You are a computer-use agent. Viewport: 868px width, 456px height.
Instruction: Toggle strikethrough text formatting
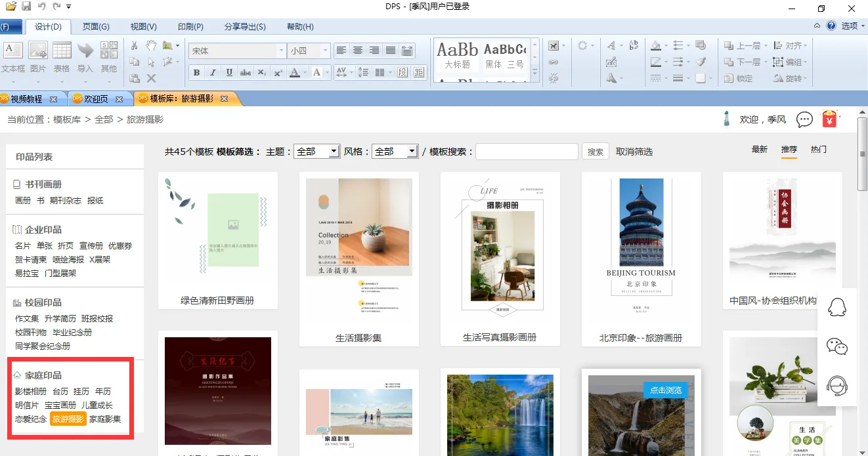coord(246,73)
